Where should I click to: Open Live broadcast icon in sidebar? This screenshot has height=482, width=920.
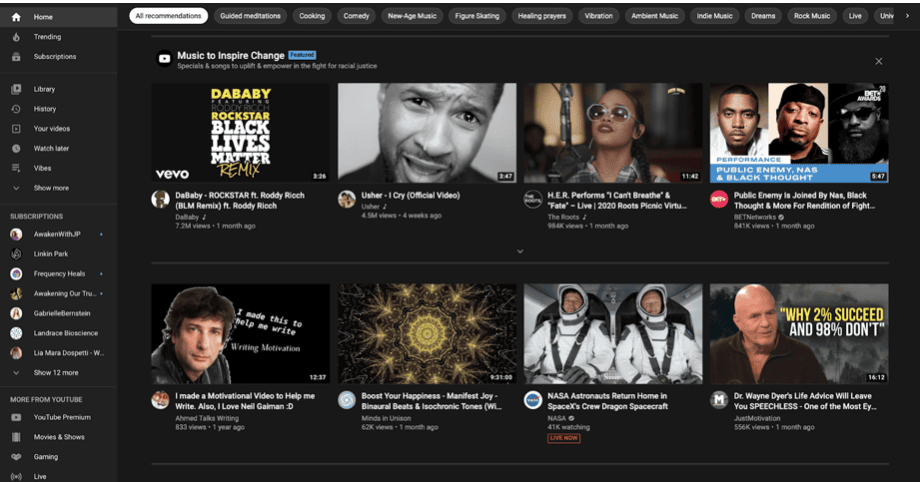pyautogui.click(x=16, y=476)
